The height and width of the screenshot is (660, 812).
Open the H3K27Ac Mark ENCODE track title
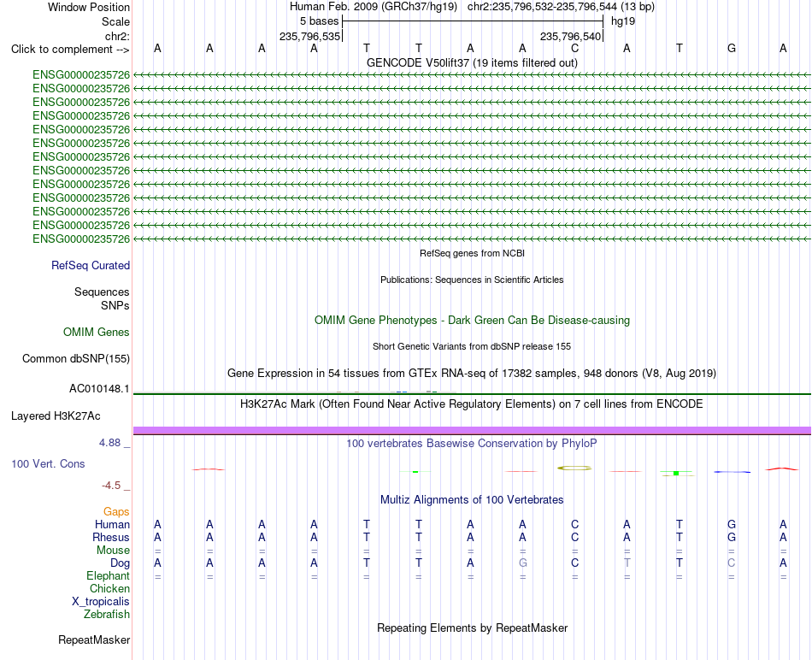pos(472,404)
